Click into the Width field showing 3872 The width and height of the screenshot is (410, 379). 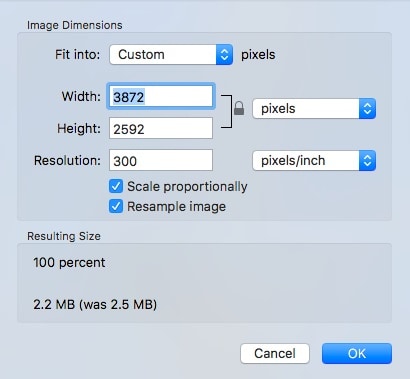[161, 96]
